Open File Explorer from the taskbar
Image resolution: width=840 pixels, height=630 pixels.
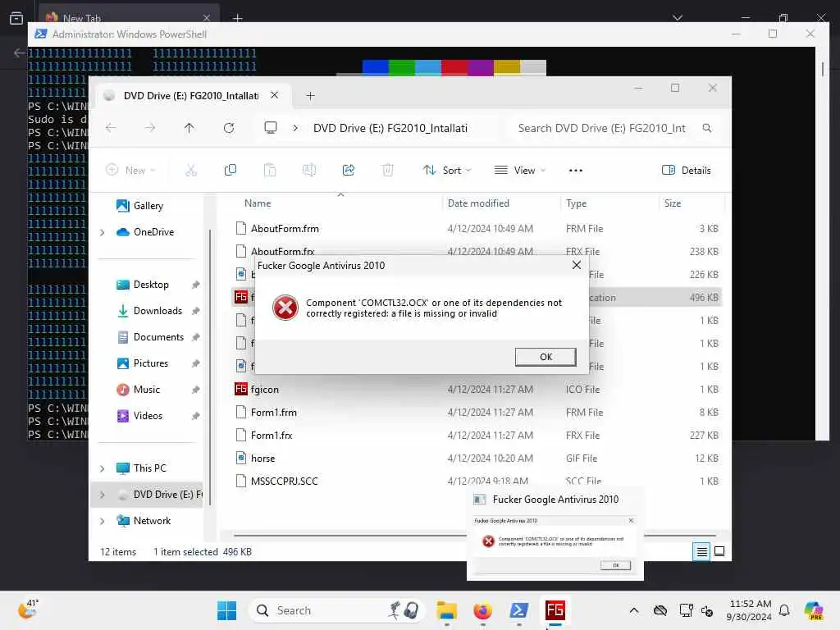(446, 610)
